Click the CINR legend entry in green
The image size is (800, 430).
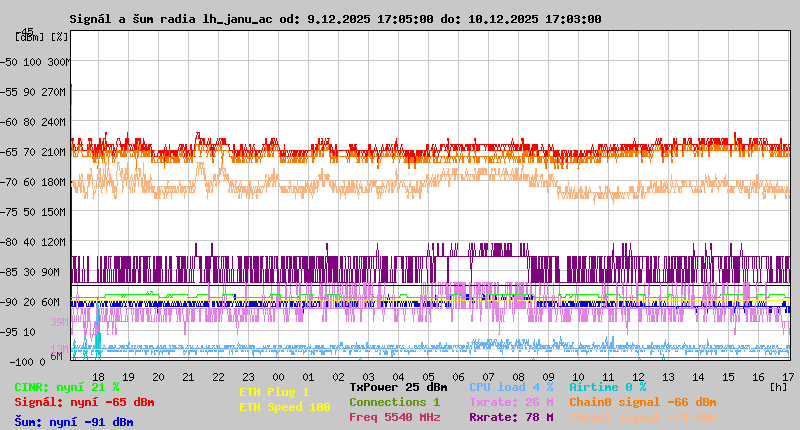(67, 387)
